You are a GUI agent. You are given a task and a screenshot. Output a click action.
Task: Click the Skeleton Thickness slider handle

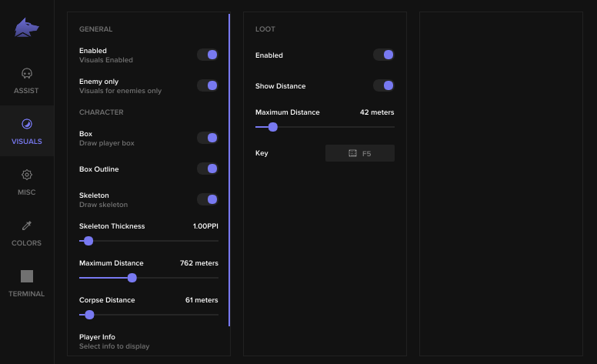pyautogui.click(x=88, y=241)
